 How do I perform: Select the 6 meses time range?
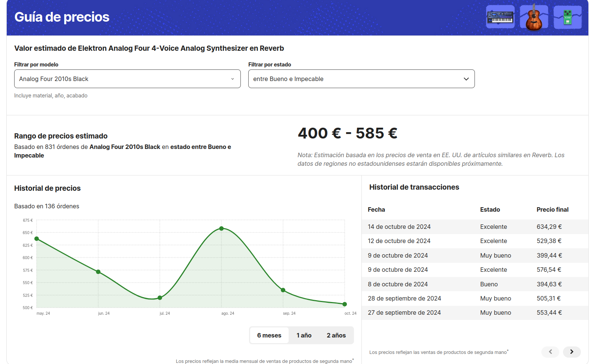[269, 335]
